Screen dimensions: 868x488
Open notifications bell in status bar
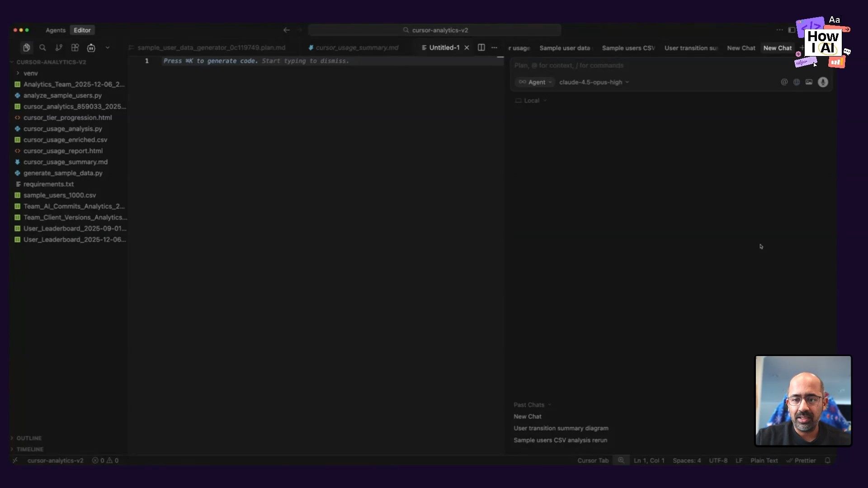tap(827, 460)
